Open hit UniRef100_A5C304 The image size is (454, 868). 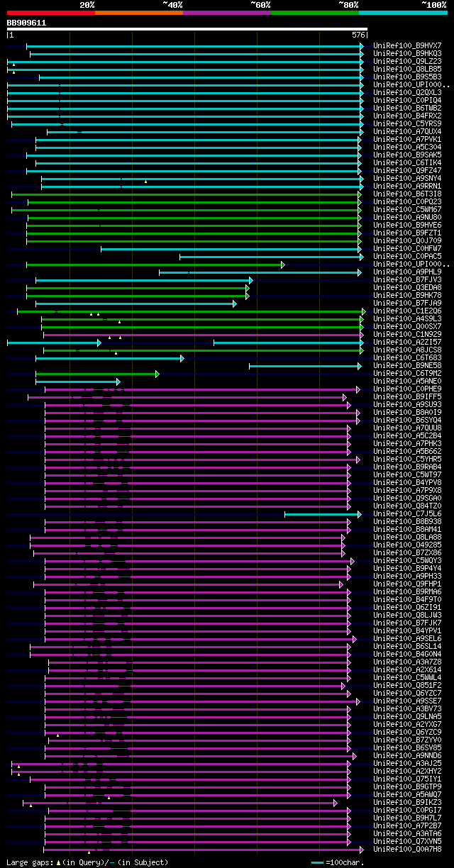click(408, 147)
